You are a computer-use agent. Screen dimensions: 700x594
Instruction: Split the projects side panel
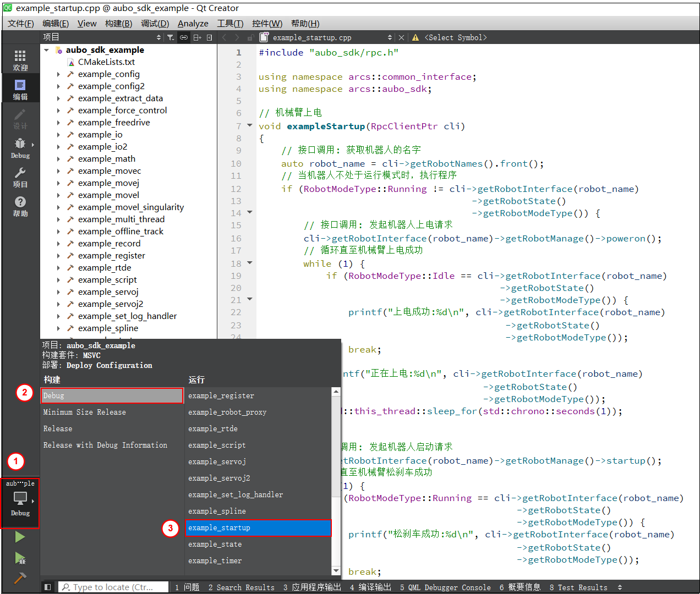coord(197,37)
